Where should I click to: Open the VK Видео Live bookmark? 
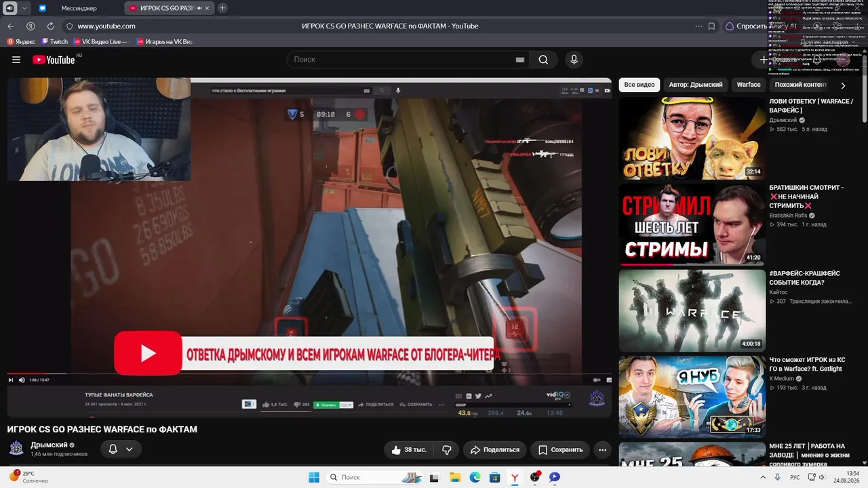point(101,42)
